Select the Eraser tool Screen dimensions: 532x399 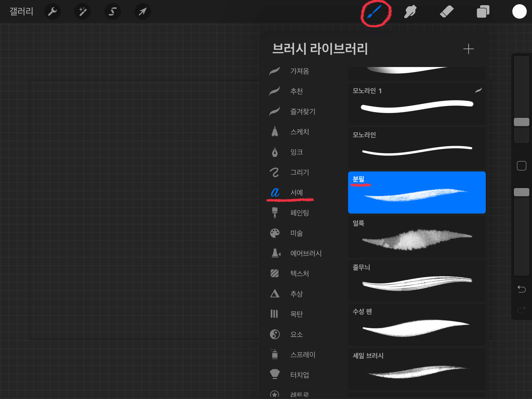[x=447, y=12]
